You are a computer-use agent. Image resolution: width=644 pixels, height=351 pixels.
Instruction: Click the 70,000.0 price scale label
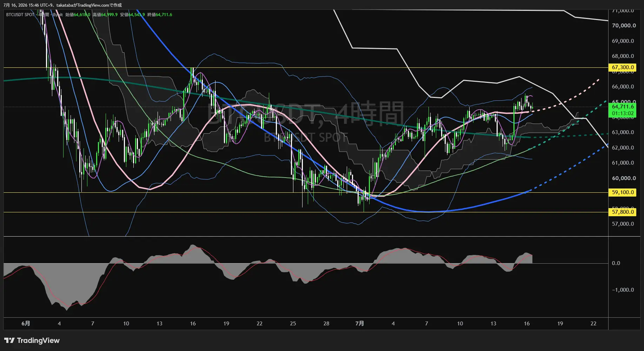point(624,26)
